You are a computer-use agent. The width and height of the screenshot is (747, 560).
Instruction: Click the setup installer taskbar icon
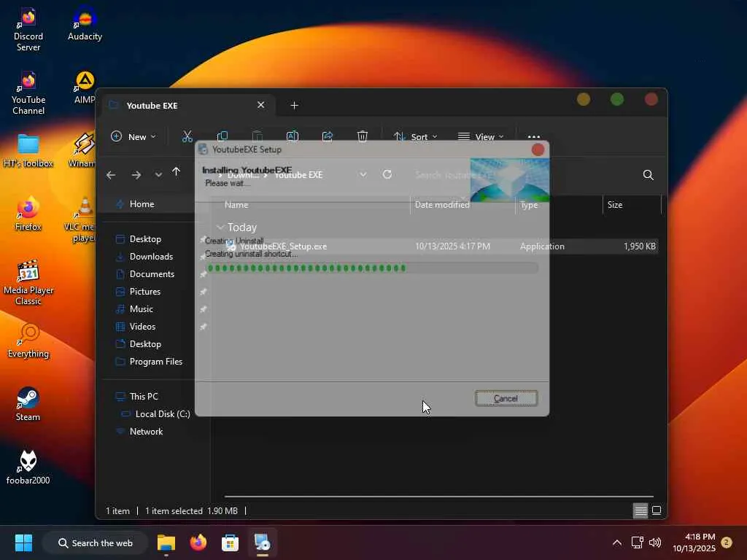262,542
